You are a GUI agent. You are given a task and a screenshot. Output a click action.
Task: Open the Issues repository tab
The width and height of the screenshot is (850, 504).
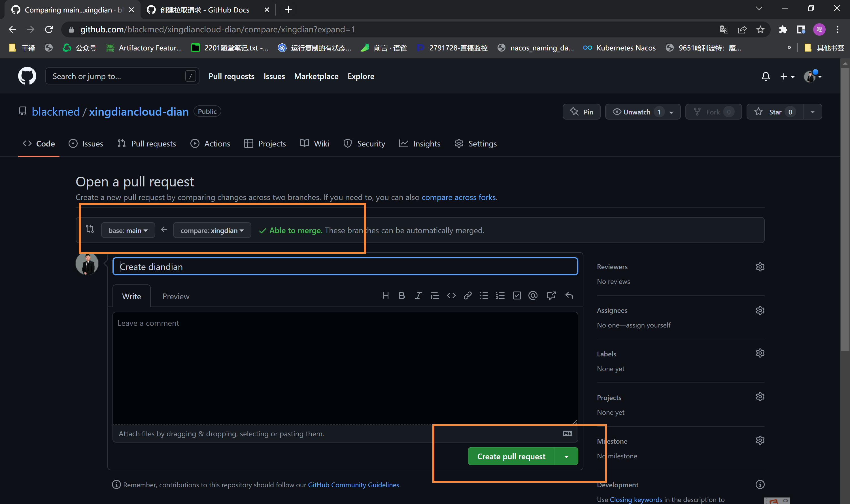tap(86, 144)
